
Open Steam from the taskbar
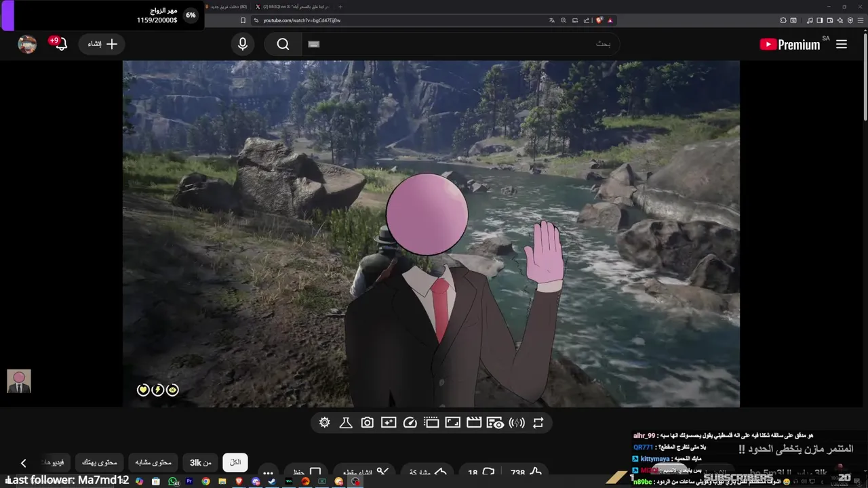coord(272,481)
